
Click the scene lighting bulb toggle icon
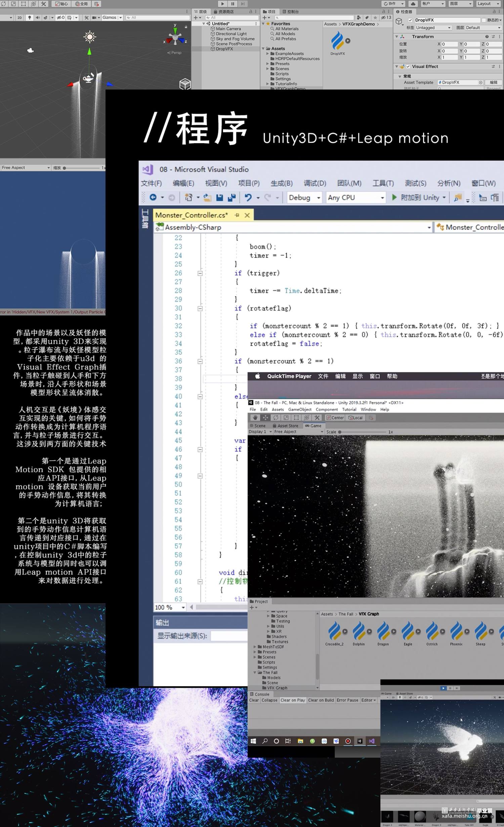coord(30,17)
